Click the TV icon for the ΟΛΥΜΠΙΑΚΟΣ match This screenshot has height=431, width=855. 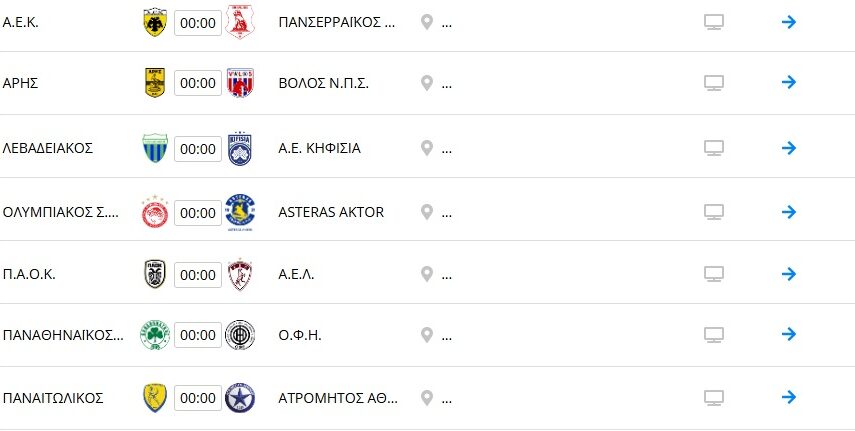(x=714, y=212)
